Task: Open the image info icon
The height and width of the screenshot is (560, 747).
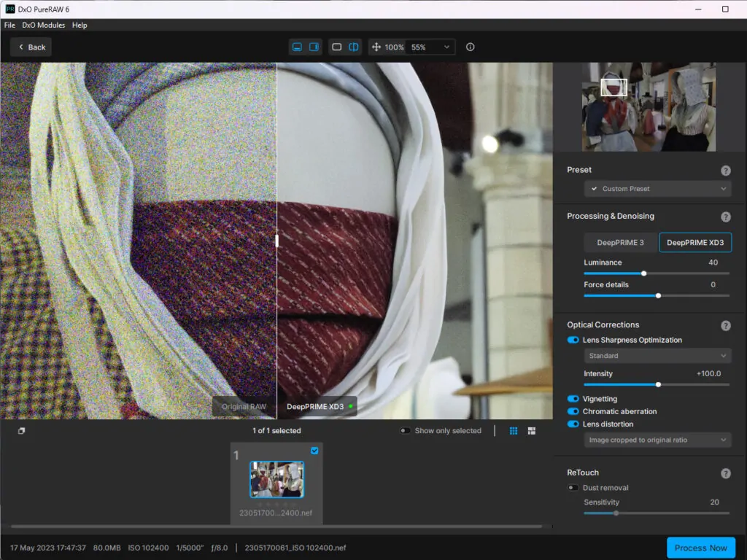Action: (470, 47)
